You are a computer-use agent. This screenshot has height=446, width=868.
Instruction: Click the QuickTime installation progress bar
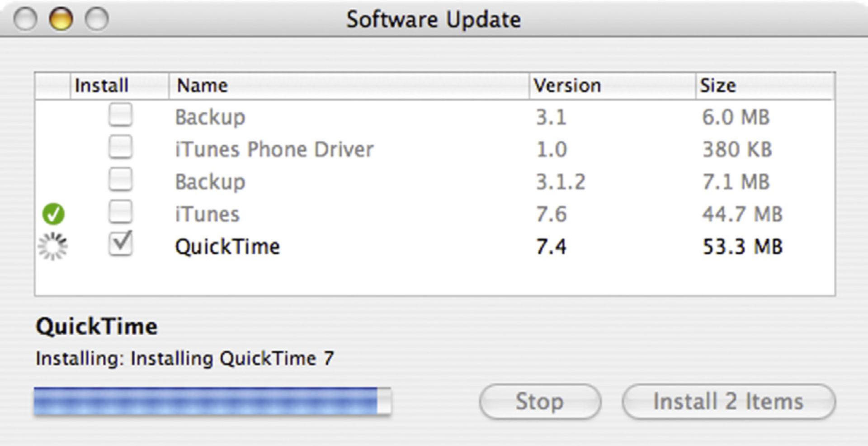(212, 401)
